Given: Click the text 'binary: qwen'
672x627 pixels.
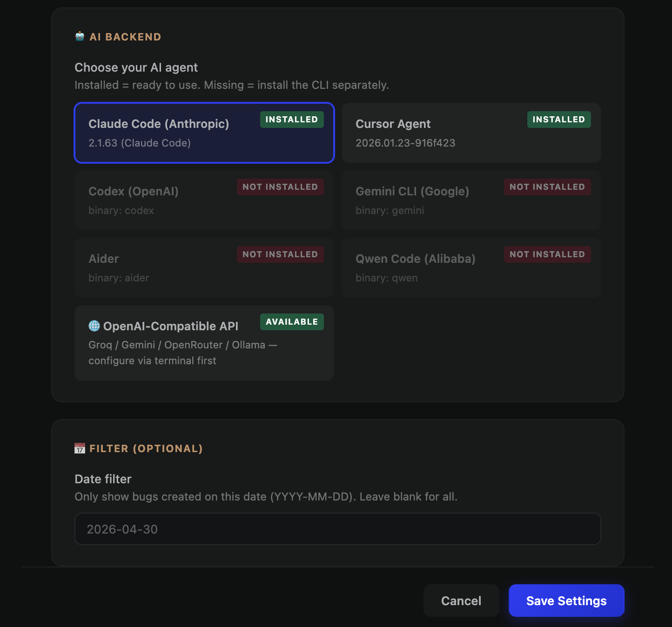Looking at the screenshot, I should 387,278.
